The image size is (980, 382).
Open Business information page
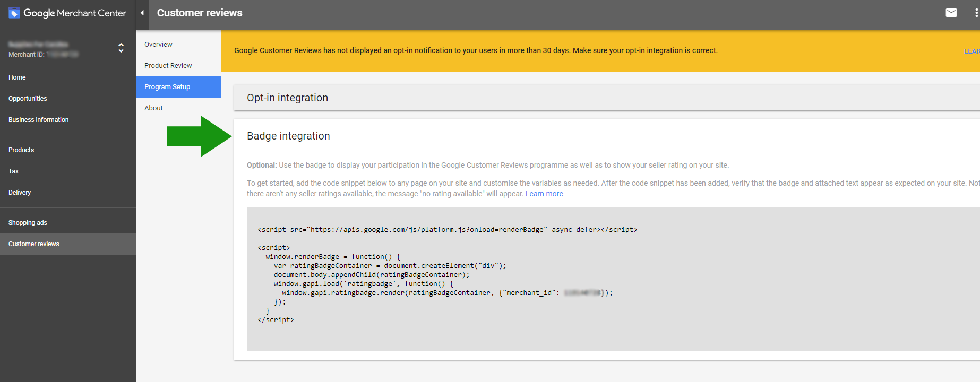39,120
